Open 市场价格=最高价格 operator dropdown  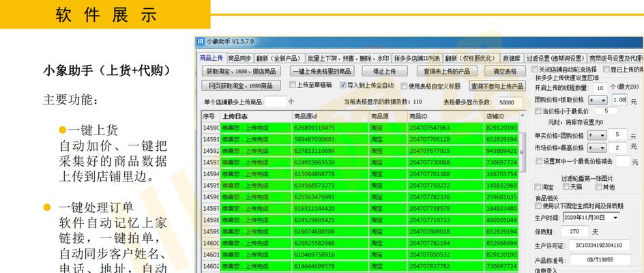click(597, 147)
